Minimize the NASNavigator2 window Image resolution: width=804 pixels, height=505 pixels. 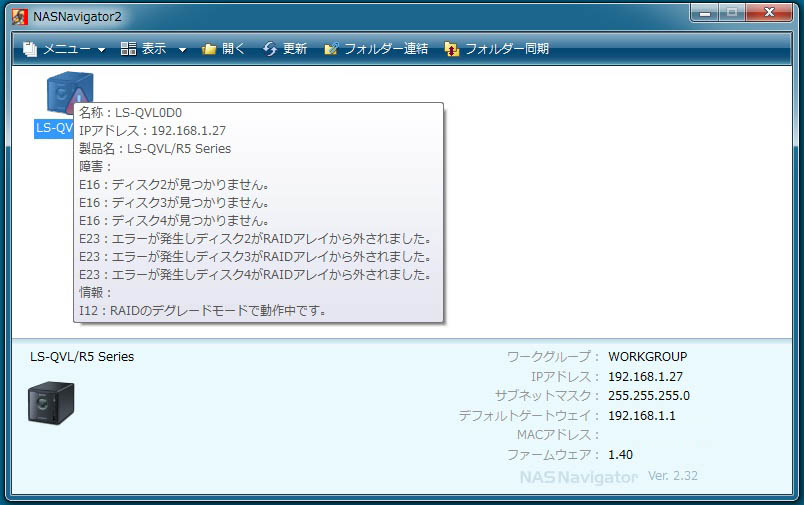coord(705,12)
